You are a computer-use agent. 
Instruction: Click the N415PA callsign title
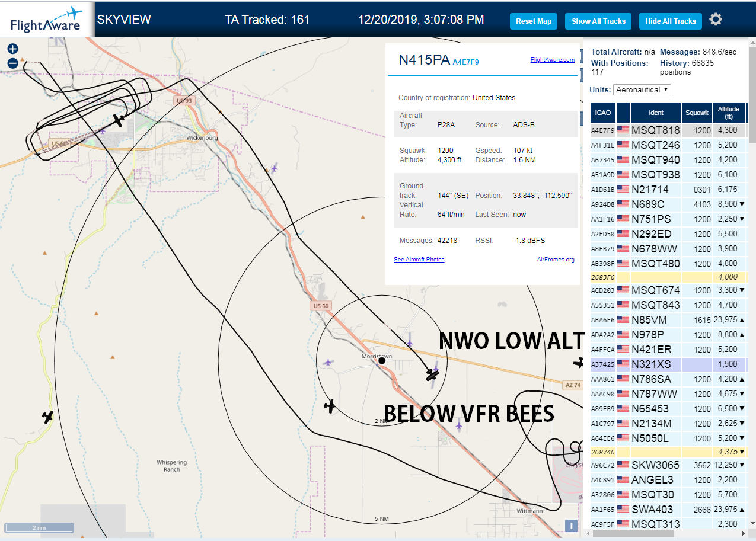coord(424,59)
